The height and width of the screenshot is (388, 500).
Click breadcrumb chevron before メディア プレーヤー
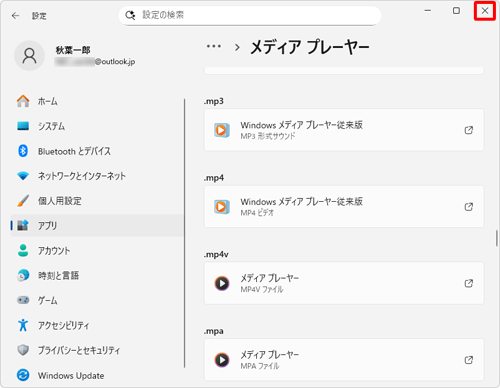click(x=237, y=47)
